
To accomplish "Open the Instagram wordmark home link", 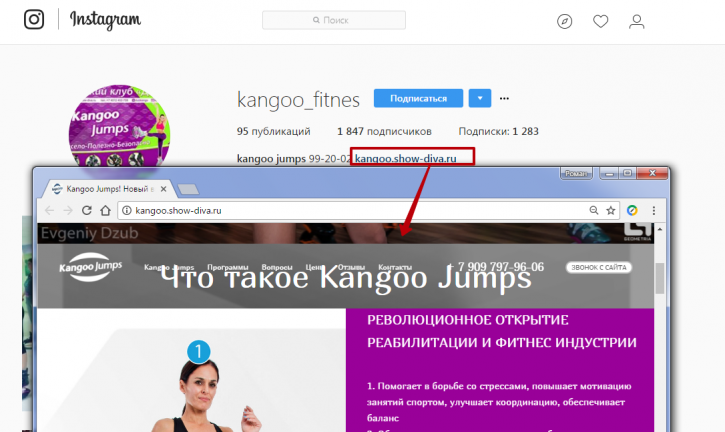I will click(x=105, y=20).
